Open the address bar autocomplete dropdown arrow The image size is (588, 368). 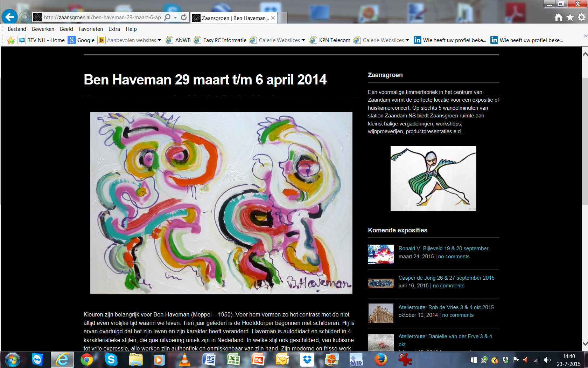[x=175, y=18]
